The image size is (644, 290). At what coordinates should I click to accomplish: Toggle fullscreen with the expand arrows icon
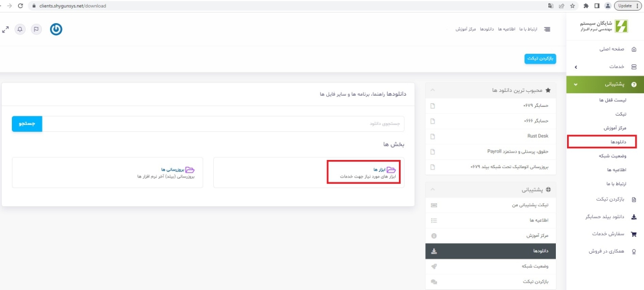coord(6,29)
